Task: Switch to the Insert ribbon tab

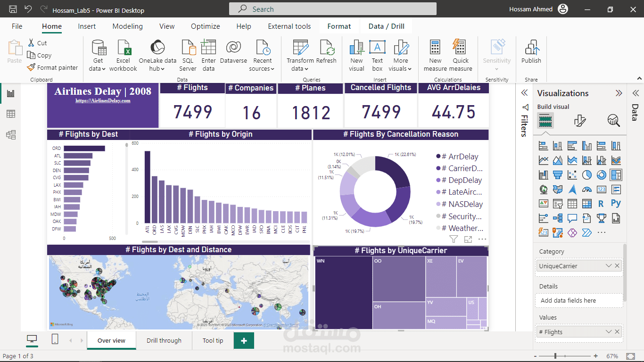Action: point(87,26)
